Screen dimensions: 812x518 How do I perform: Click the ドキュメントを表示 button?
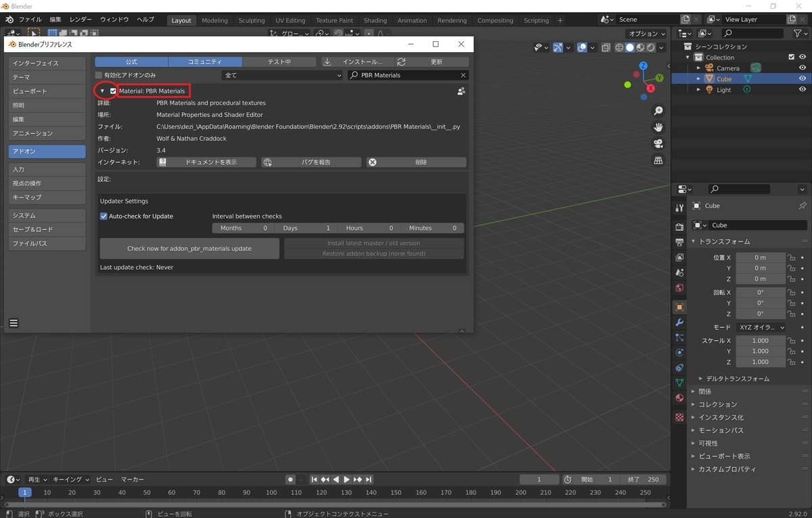pos(206,162)
